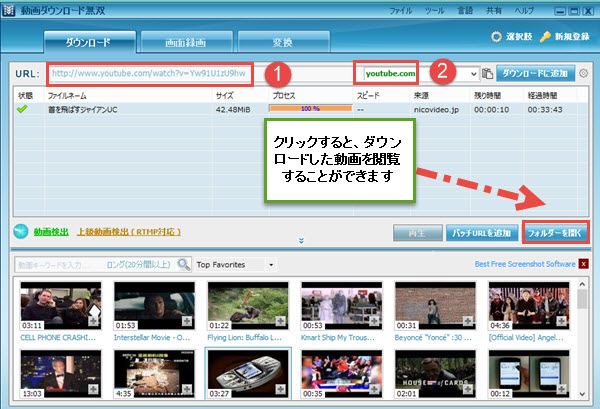Click the ファイルネーム column header
This screenshot has height=409, width=600.
[x=128, y=96]
